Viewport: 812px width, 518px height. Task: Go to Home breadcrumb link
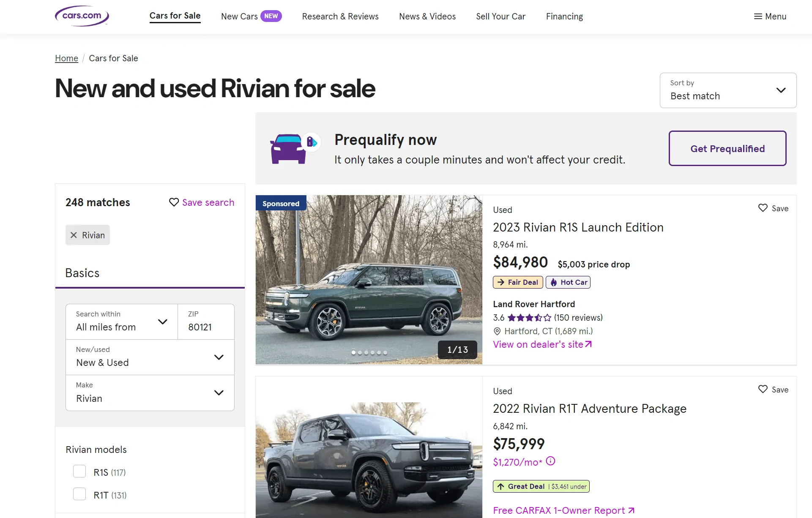66,58
